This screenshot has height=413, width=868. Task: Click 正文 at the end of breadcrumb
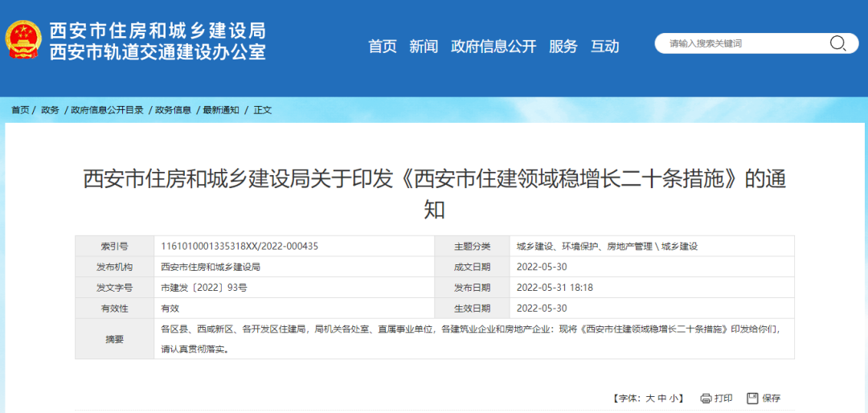coord(263,110)
